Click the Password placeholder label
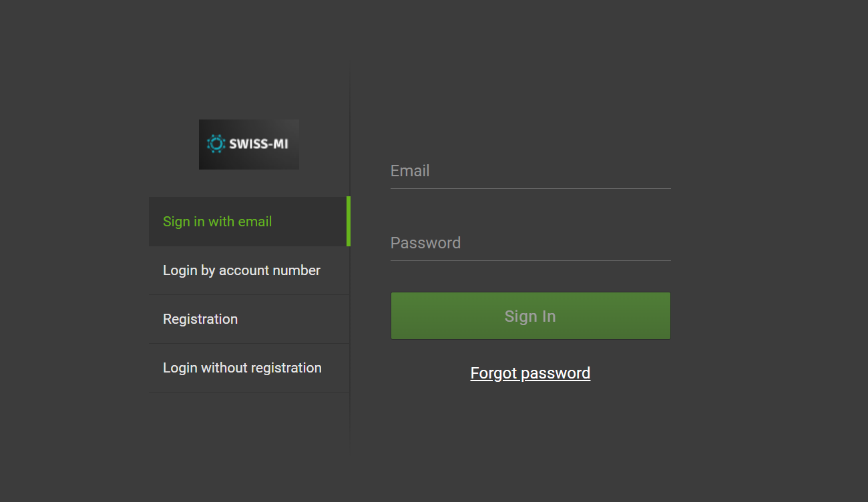Viewport: 868px width, 502px height. tap(425, 243)
